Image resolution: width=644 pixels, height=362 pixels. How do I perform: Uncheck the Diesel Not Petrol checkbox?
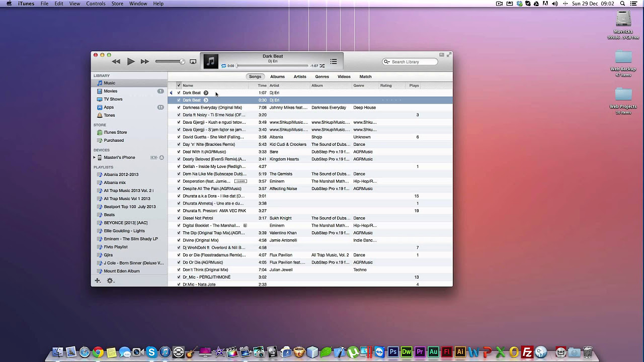[179, 218]
